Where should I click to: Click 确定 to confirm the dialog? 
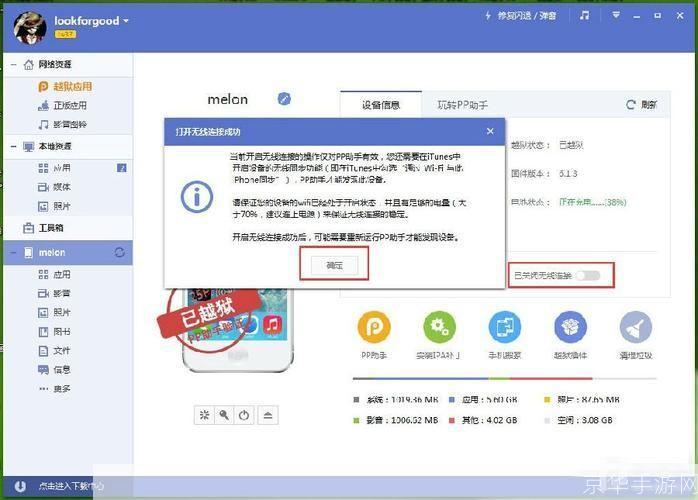point(334,265)
